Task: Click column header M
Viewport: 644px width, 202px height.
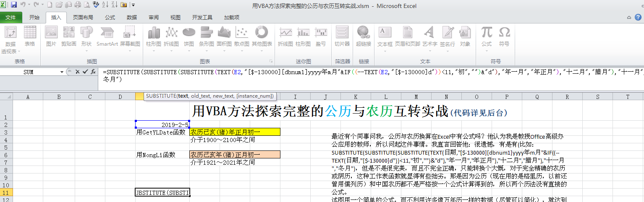Action: coord(416,97)
